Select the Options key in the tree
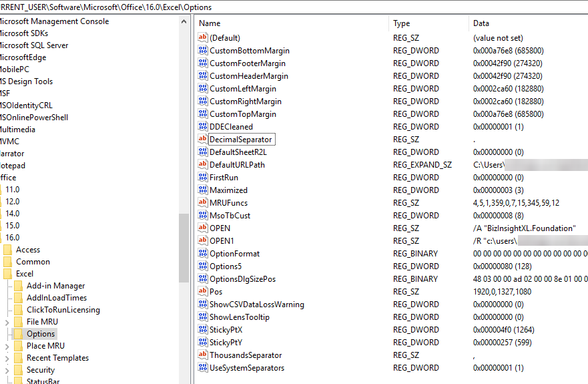 (41, 334)
